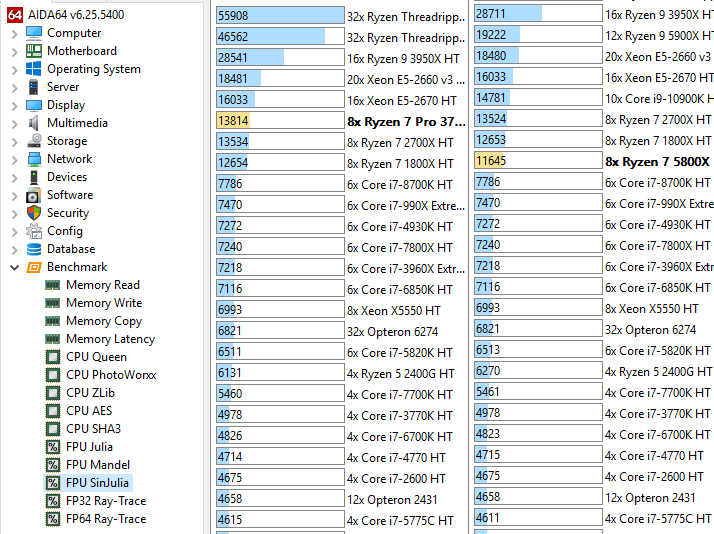Expand the Display tree node
714x534 pixels.
[x=15, y=105]
